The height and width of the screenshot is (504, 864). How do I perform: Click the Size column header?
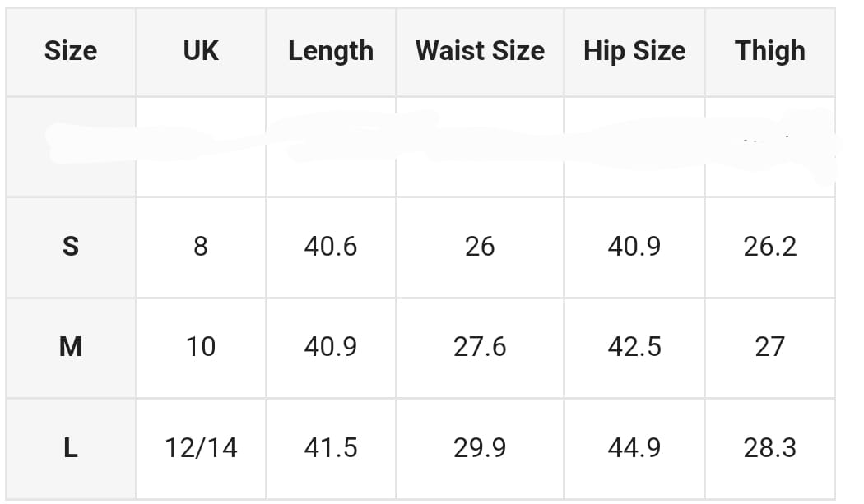coord(71,51)
